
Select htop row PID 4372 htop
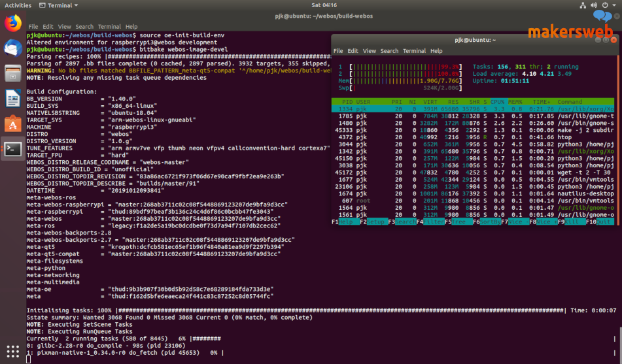[x=473, y=137]
